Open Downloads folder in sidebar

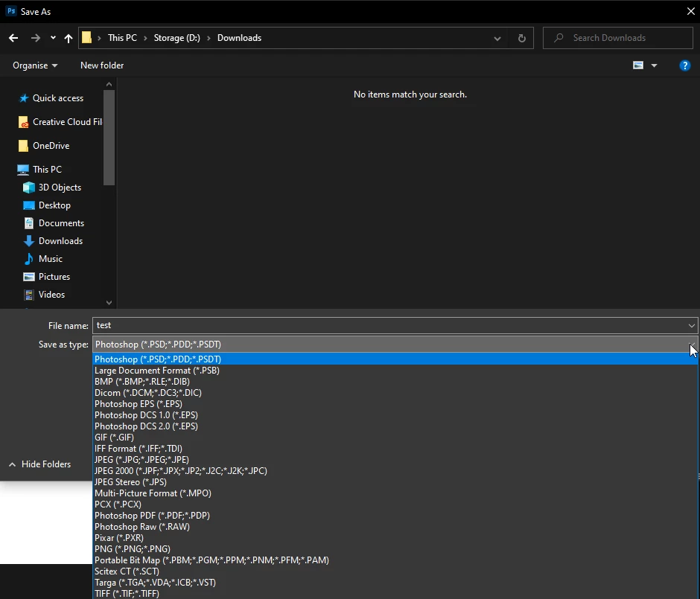[53, 241]
